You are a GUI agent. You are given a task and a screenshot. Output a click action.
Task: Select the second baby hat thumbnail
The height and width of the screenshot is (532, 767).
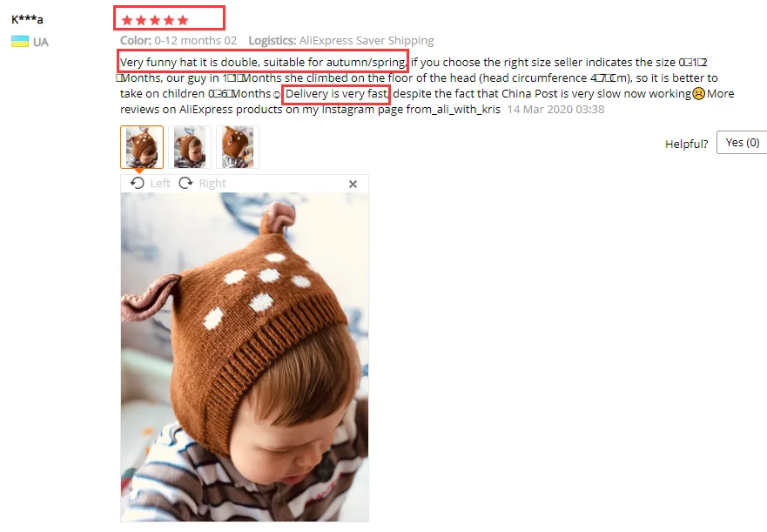point(189,147)
